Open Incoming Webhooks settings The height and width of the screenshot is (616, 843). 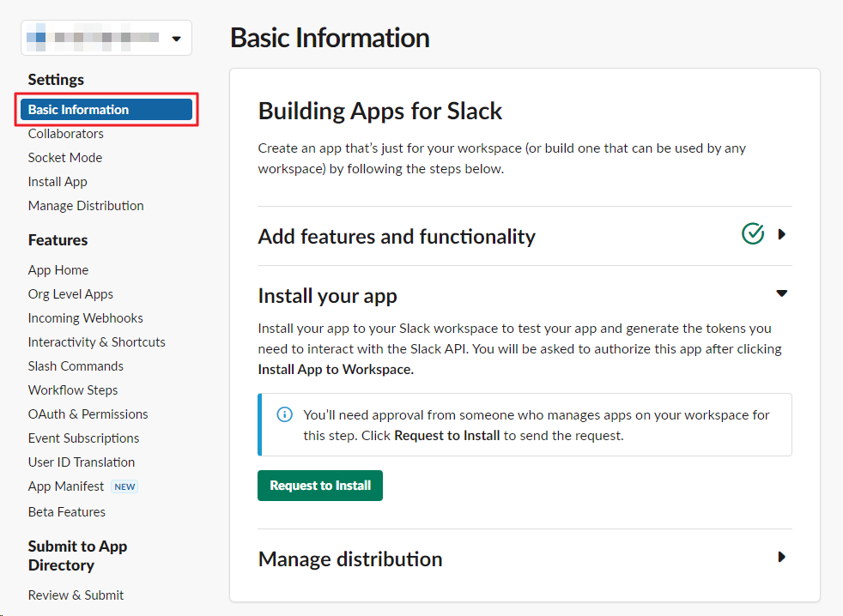point(86,318)
